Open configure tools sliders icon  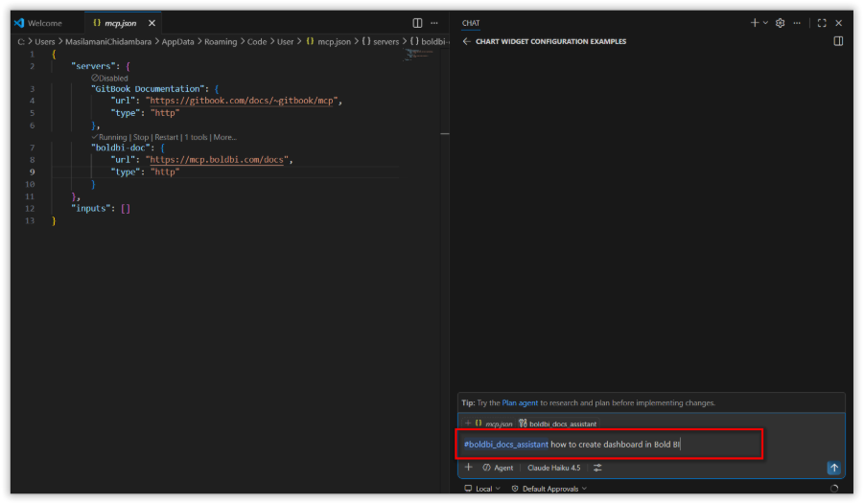597,468
